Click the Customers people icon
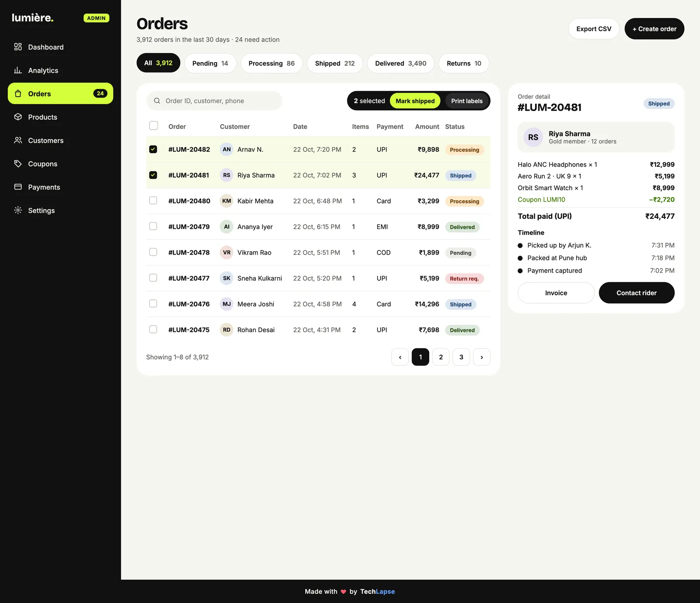The width and height of the screenshot is (700, 603). coord(18,140)
